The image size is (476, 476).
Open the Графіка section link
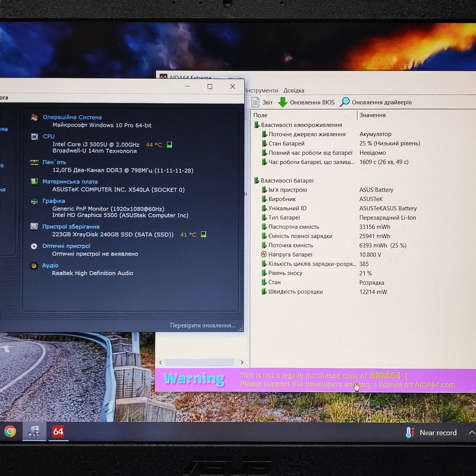[54, 201]
